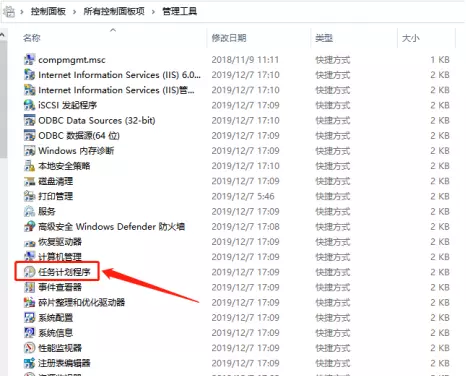Screen dimensions: 466x376
Task: Select the iSCSI 发起程序 entry
Action: coord(68,105)
